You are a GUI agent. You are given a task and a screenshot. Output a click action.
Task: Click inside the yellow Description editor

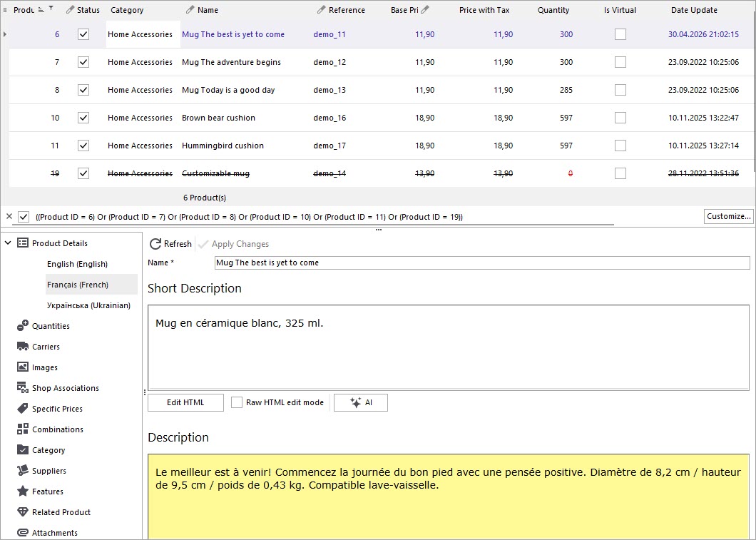(449, 496)
